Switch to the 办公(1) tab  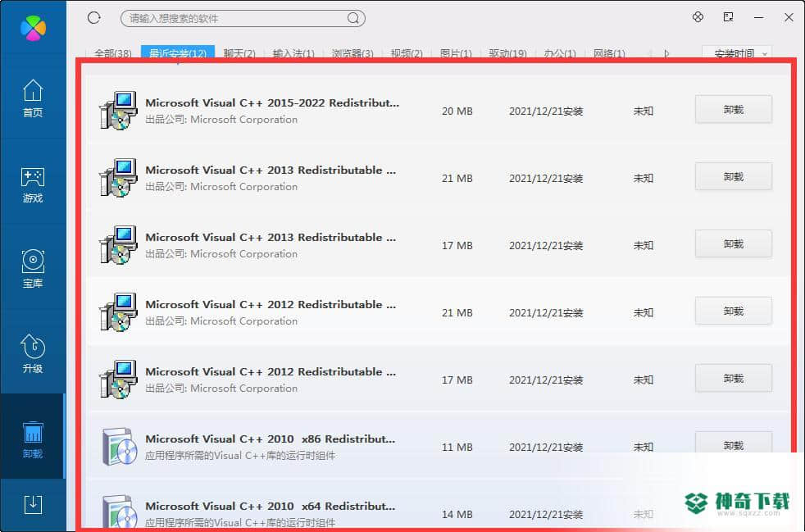point(560,53)
